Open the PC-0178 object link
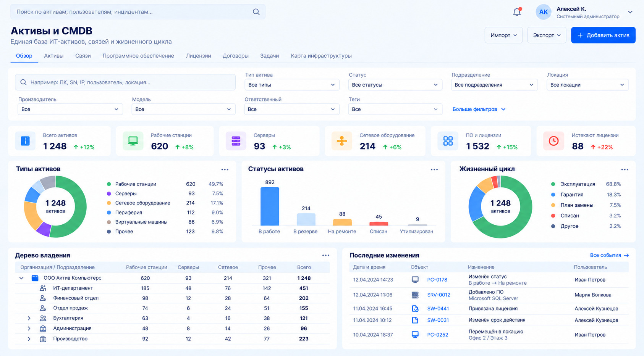This screenshot has height=356, width=644. click(437, 280)
